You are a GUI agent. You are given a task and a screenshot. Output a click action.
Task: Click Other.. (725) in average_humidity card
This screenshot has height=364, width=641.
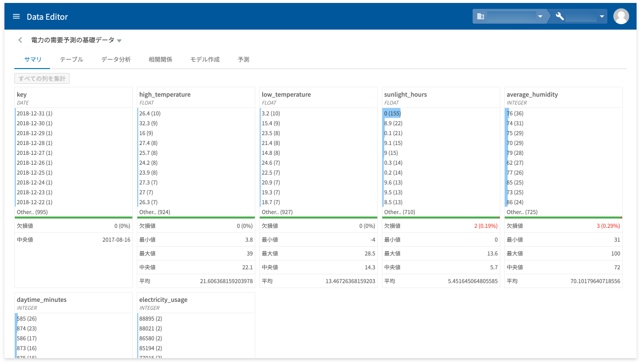pyautogui.click(x=522, y=212)
